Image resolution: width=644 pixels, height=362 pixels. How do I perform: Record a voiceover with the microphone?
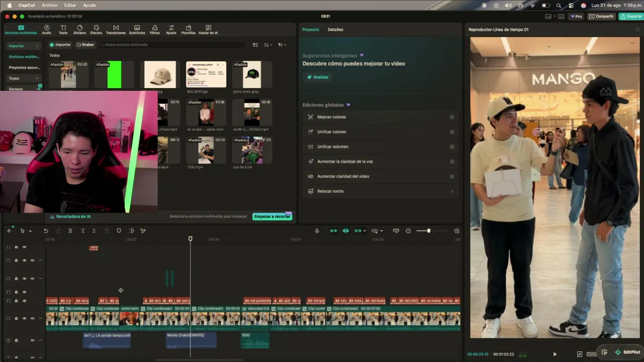pyautogui.click(x=317, y=231)
